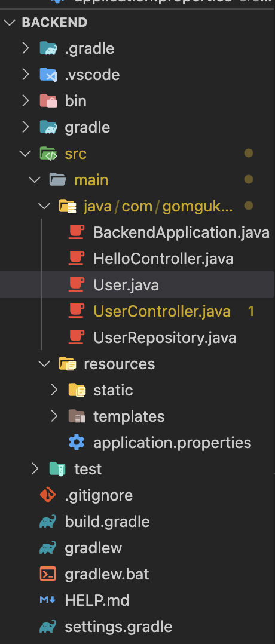Open UserRepository.java file
This screenshot has width=275, height=644.
(x=165, y=338)
